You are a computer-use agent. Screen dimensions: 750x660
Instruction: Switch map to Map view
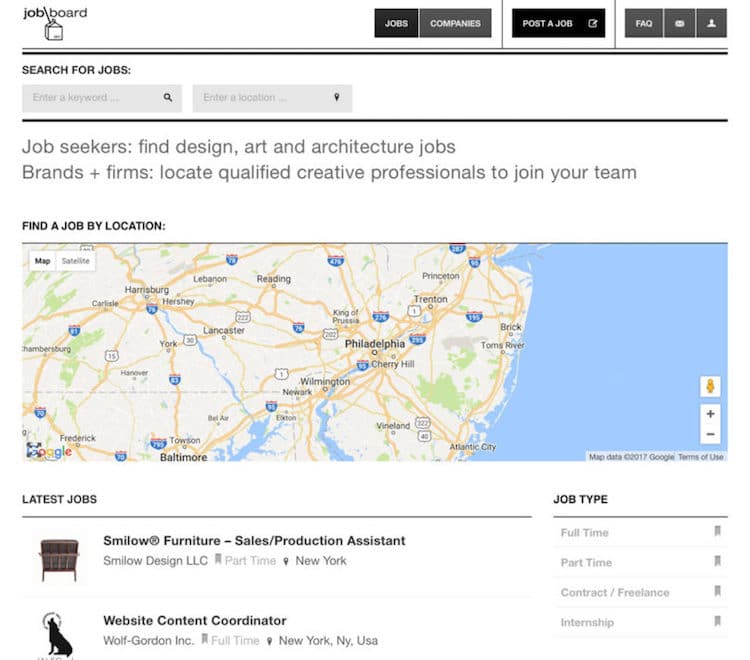(x=42, y=261)
